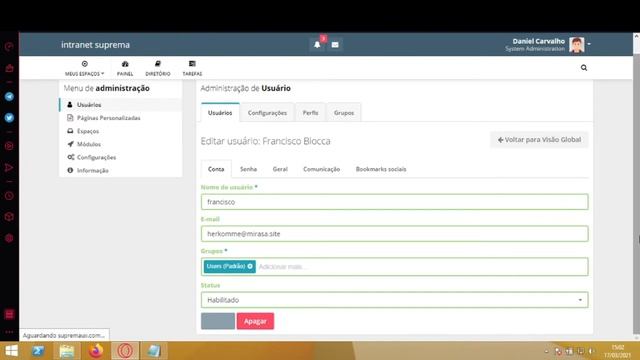
Task: Open the Meus Espaços dropdown
Action: point(84,68)
